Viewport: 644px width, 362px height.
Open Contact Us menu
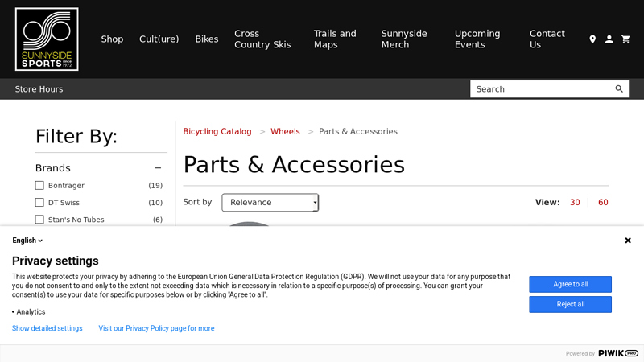click(547, 39)
